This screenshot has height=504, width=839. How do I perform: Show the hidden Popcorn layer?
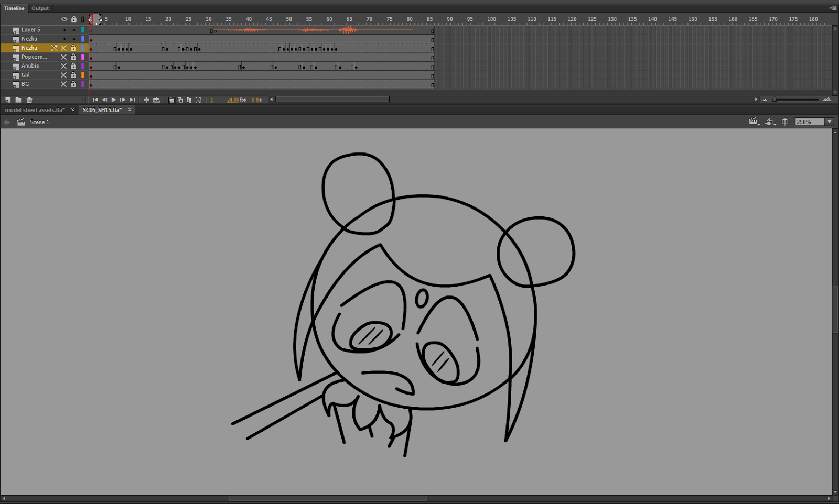pyautogui.click(x=64, y=57)
